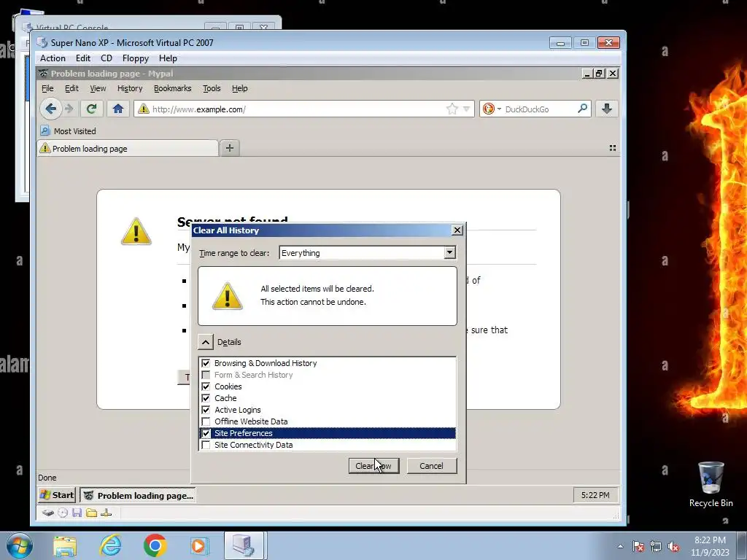This screenshot has width=747, height=560.
Task: Click the bookmark star in the address bar
Action: (452, 109)
